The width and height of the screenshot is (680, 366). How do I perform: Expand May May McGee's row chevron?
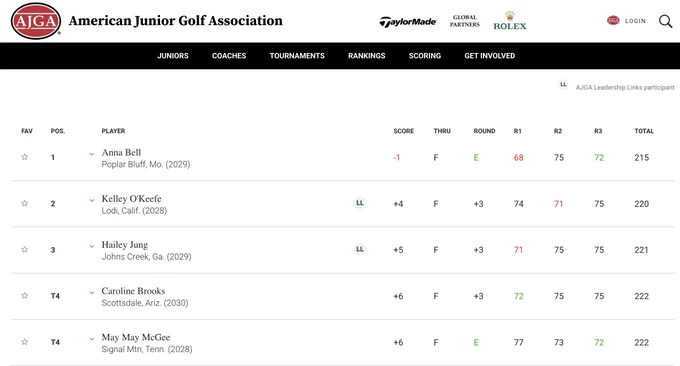92,339
